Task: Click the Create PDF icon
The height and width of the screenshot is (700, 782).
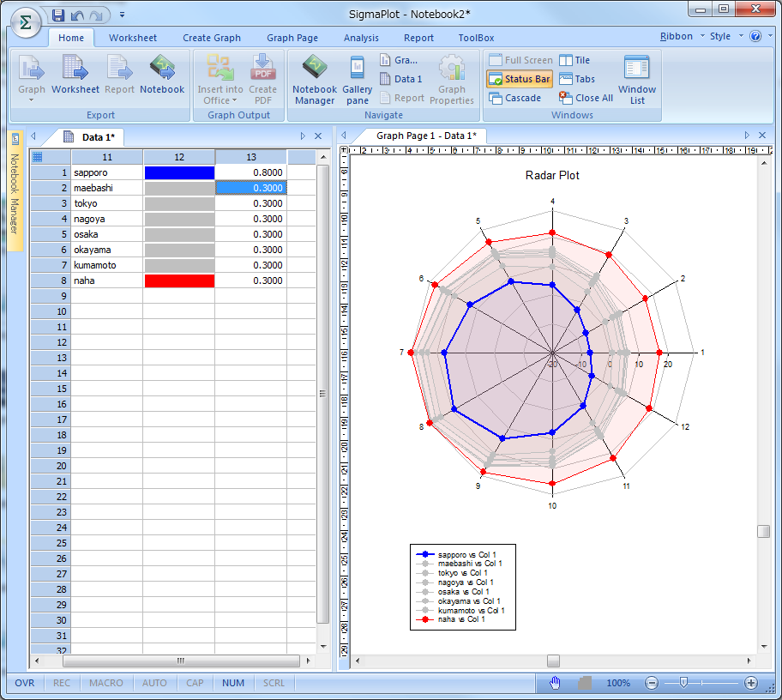Action: 263,80
